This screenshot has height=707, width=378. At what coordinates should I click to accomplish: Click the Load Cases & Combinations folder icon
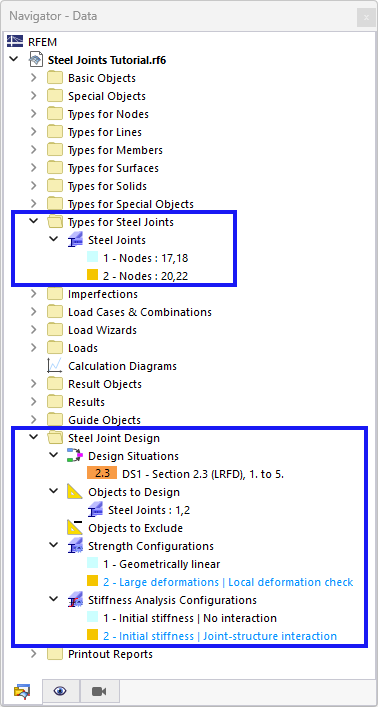(55, 312)
